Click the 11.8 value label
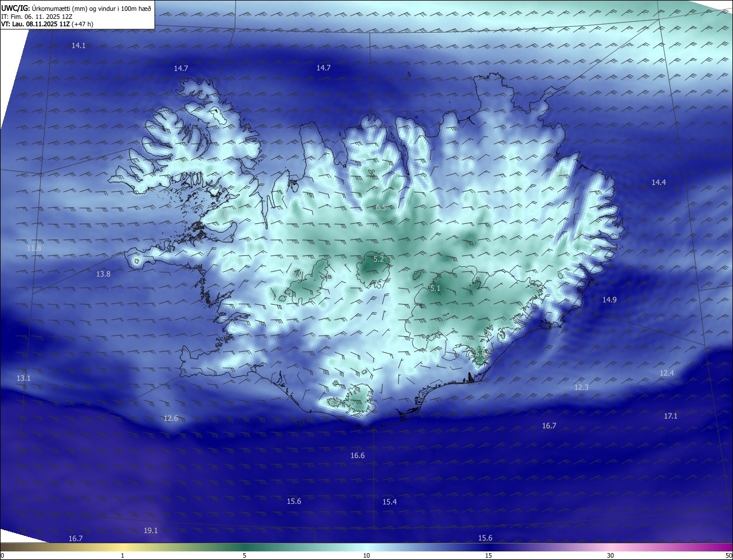733x560 pixels. [34, 248]
